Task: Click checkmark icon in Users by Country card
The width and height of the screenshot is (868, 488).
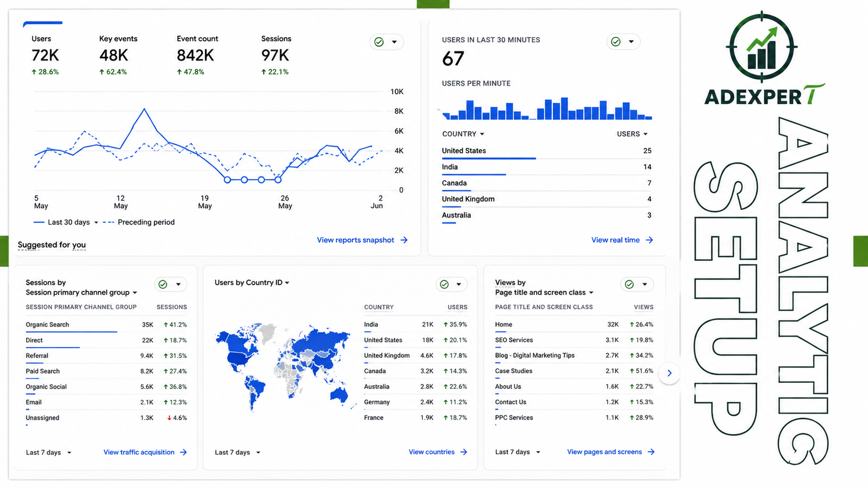Action: pos(444,284)
